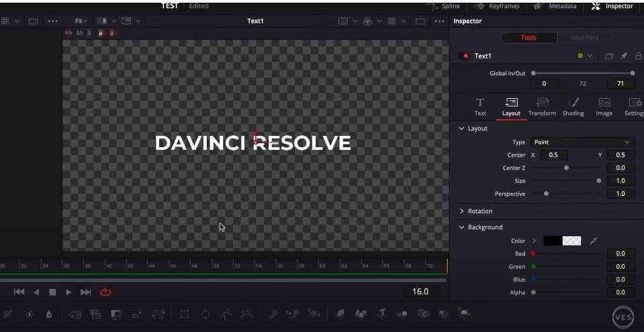
Task: Add an Ellipse mask
Action: click(205, 315)
